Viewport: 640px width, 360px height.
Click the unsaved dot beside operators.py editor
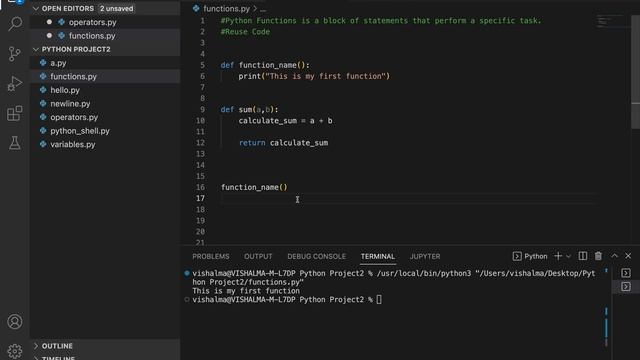tap(49, 22)
